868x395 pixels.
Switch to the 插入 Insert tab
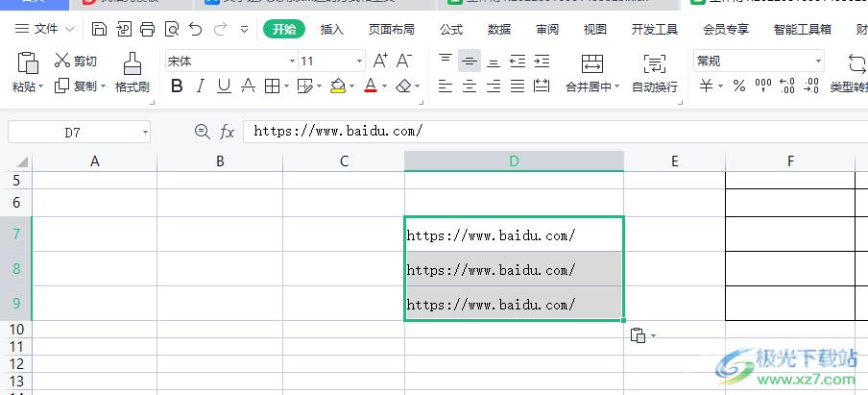point(332,30)
